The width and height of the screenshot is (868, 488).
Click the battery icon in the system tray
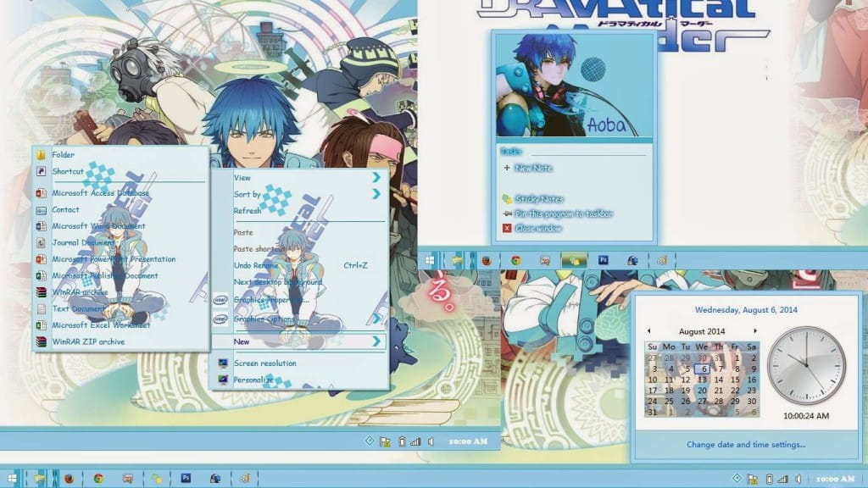tap(769, 479)
